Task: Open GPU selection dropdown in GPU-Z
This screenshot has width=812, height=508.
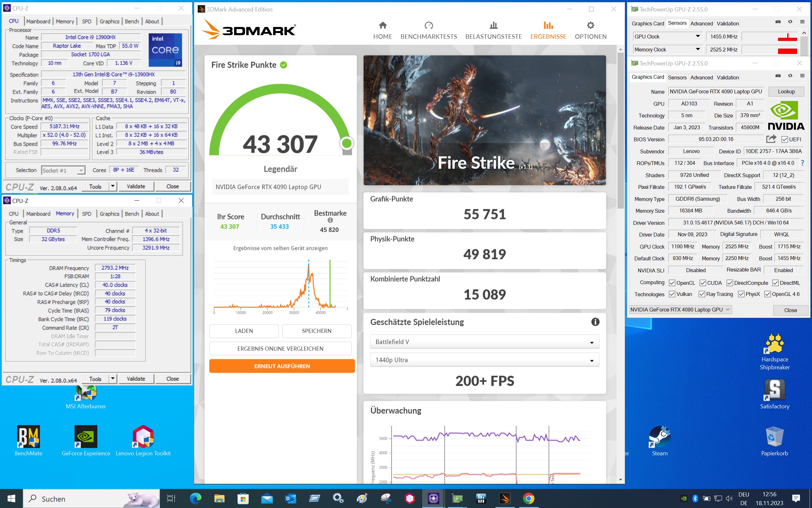Action: (680, 310)
